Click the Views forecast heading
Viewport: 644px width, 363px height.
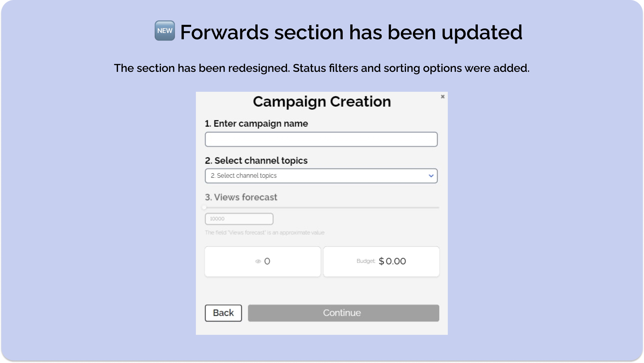coord(241,197)
